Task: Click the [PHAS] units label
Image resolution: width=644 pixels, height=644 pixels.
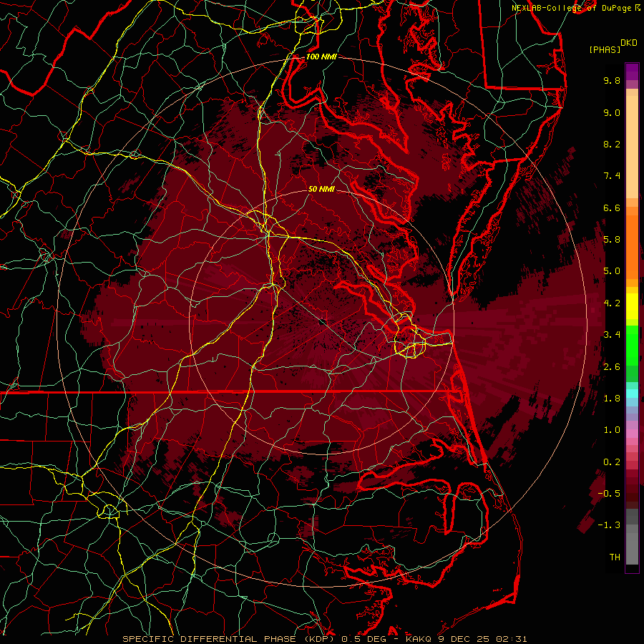Action: pos(605,49)
